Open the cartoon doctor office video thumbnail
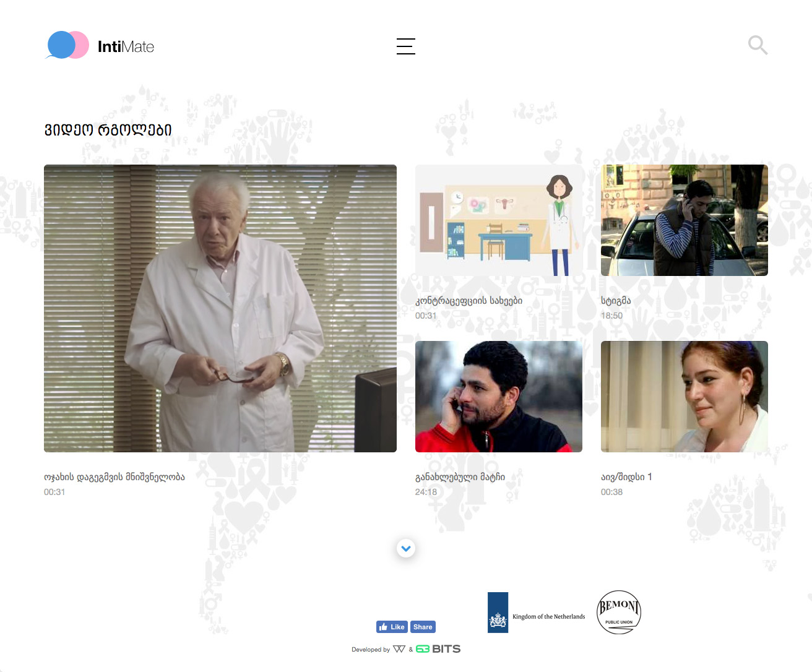The height and width of the screenshot is (672, 812). tap(498, 220)
